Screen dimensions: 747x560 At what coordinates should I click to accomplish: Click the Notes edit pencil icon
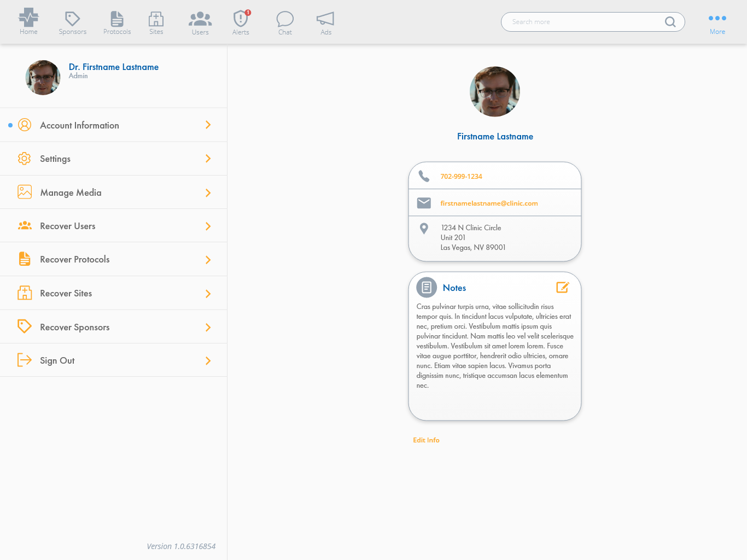click(x=562, y=288)
